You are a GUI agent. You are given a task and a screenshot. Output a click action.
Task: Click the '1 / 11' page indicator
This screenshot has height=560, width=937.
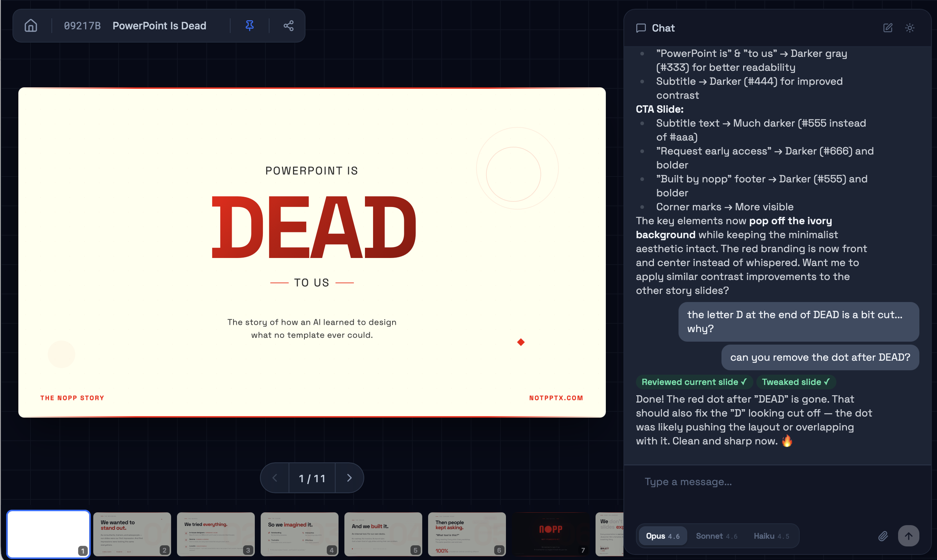click(x=312, y=477)
